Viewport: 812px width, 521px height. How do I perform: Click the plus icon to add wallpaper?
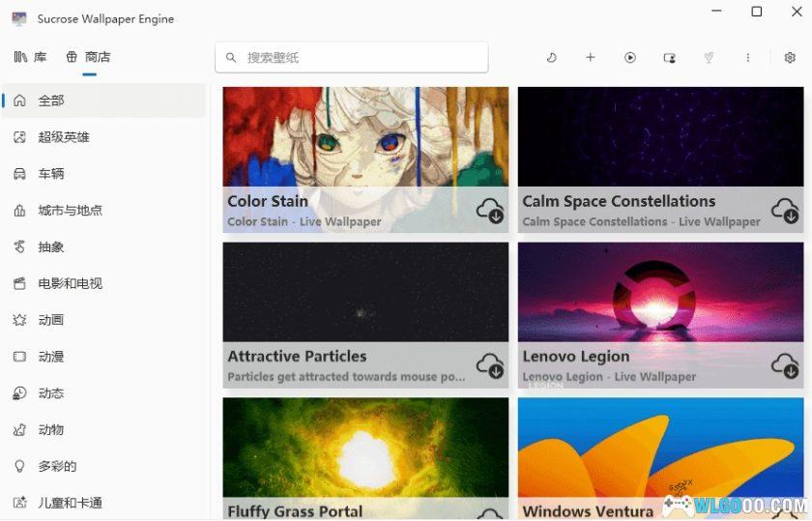[591, 57]
